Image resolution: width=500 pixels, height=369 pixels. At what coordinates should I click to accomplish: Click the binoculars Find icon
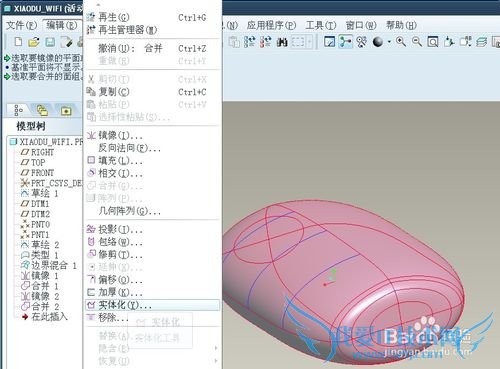tap(282, 42)
